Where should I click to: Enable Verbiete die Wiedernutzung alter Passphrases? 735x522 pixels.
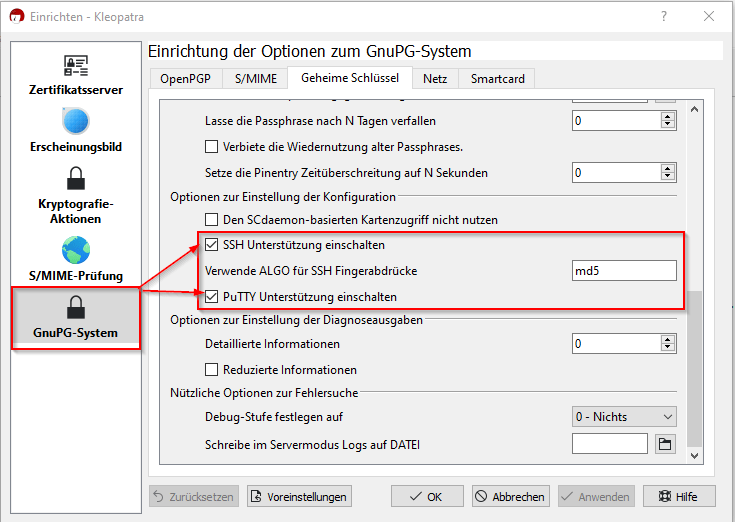pos(211,147)
